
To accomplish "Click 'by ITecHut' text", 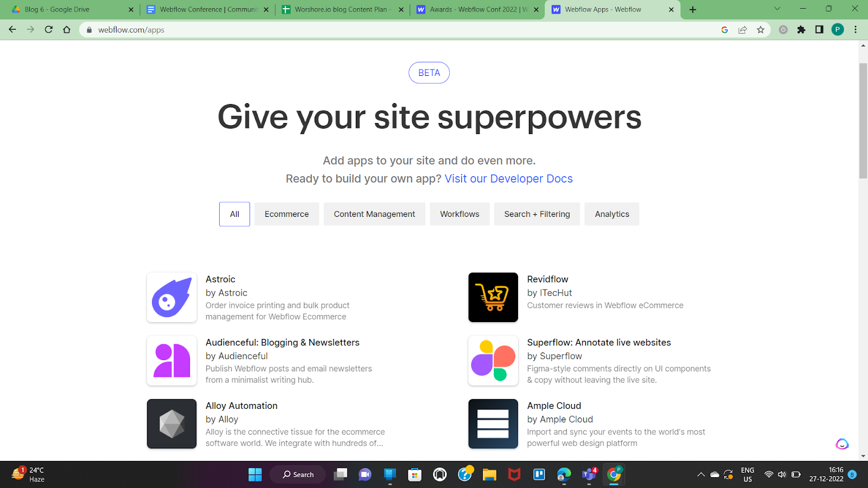I will coord(550,293).
